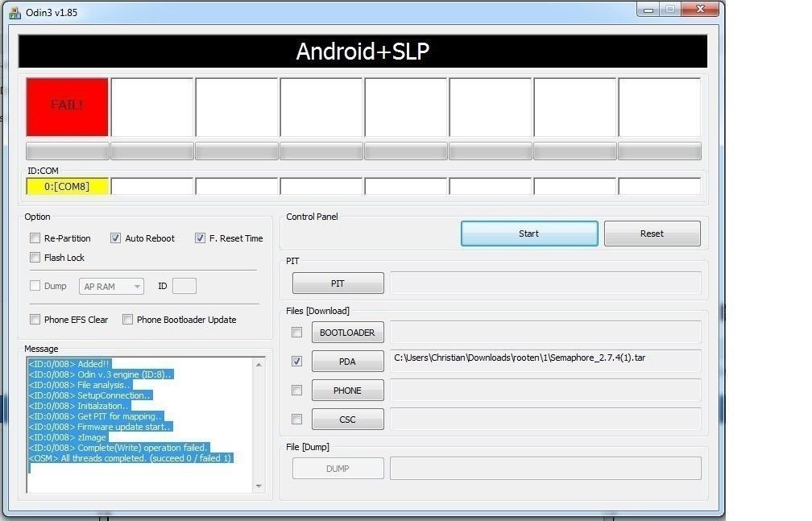The image size is (812, 521).
Task: Click the 'File analysis..' log line
Action: coord(81,385)
